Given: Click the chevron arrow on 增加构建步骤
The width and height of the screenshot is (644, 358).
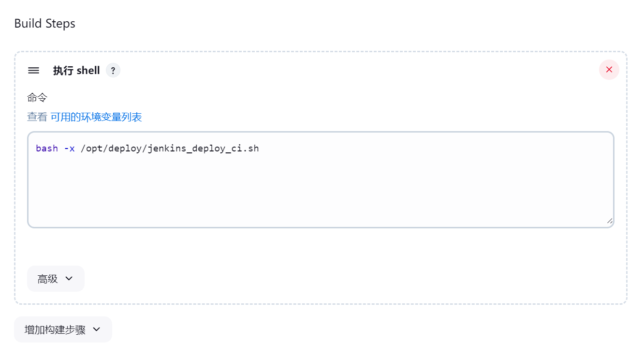Looking at the screenshot, I should tap(96, 329).
